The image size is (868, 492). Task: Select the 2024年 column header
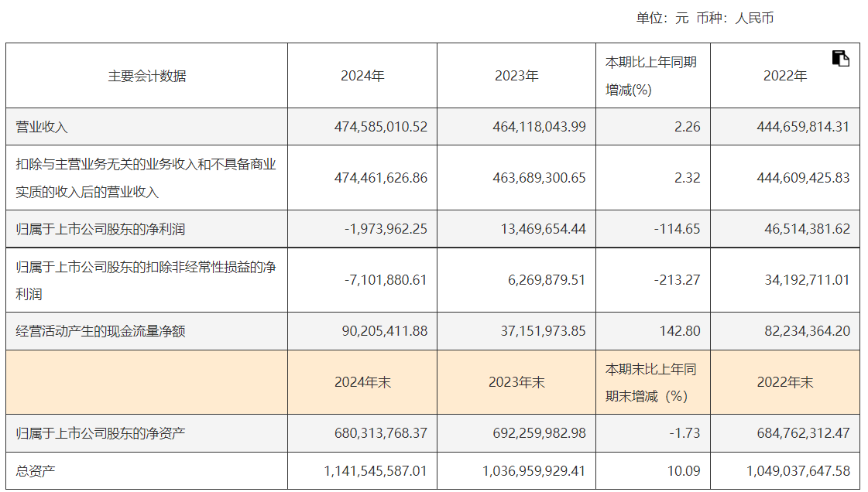coord(362,76)
